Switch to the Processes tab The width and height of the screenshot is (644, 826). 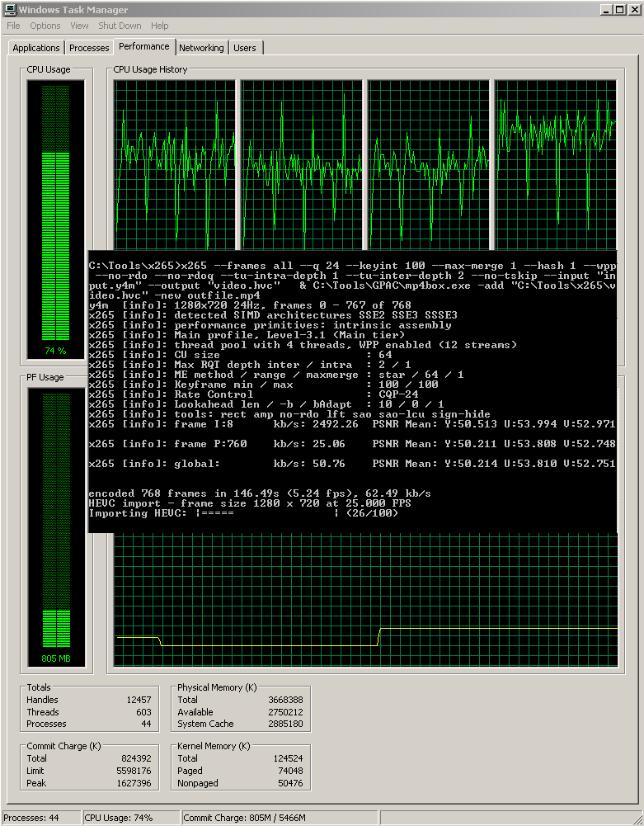click(89, 48)
